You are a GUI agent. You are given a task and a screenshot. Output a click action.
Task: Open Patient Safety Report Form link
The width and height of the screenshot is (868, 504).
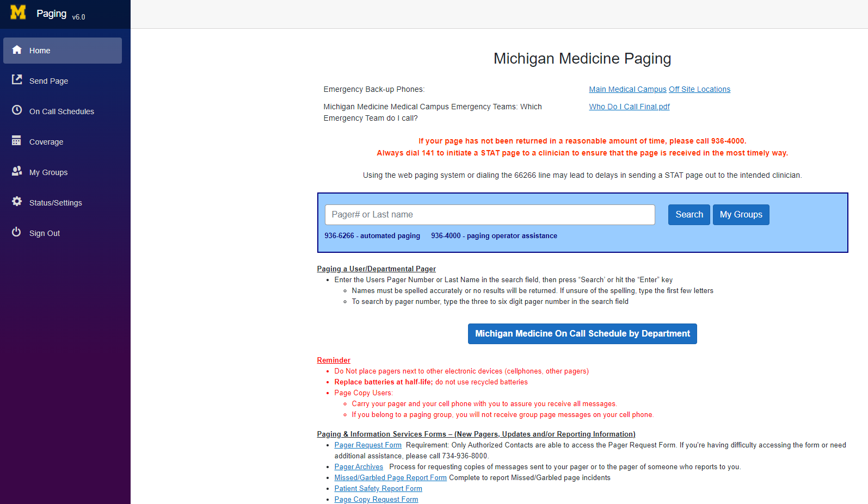(x=378, y=489)
